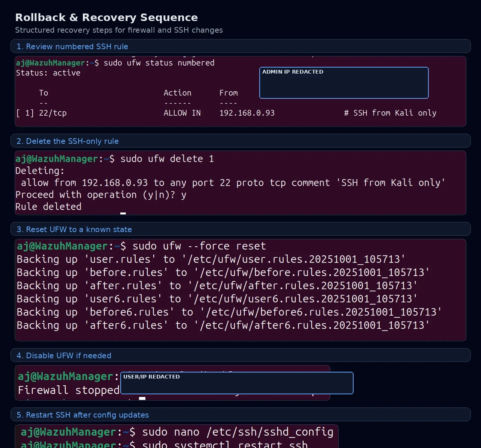
Task: Click the ufw force reset terminal screenshot
Action: coord(240,290)
